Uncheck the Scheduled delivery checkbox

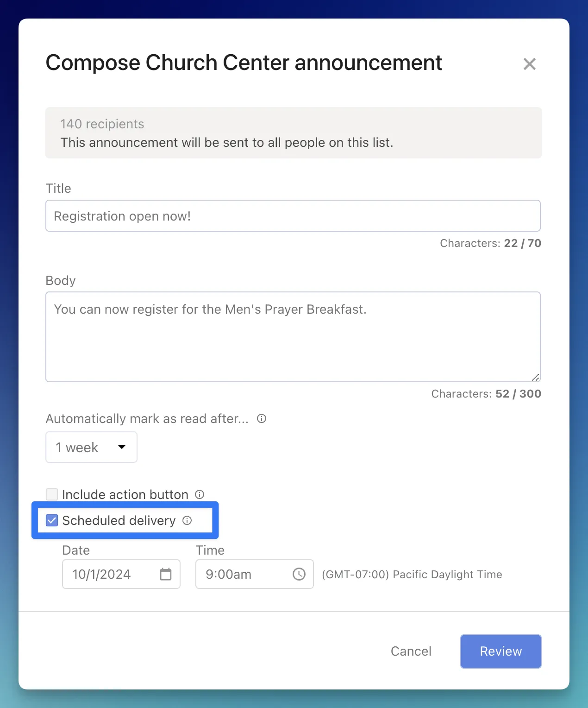point(52,520)
